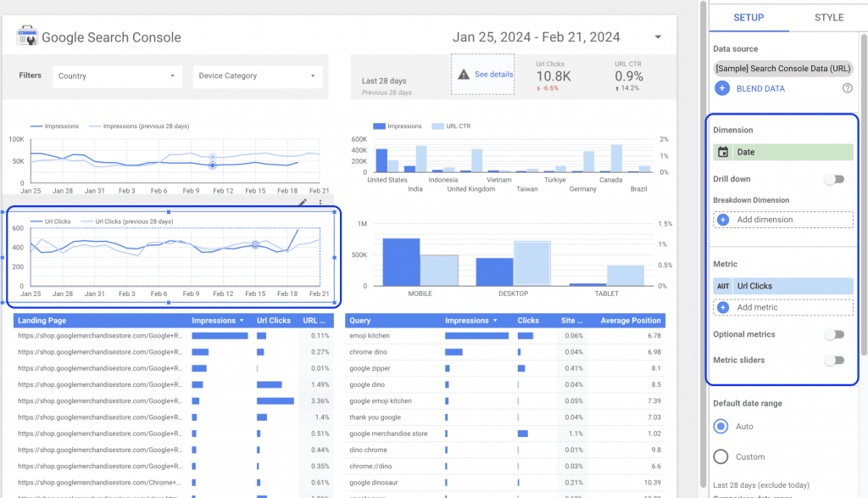Select the Custom default date range radio

pyautogui.click(x=721, y=457)
